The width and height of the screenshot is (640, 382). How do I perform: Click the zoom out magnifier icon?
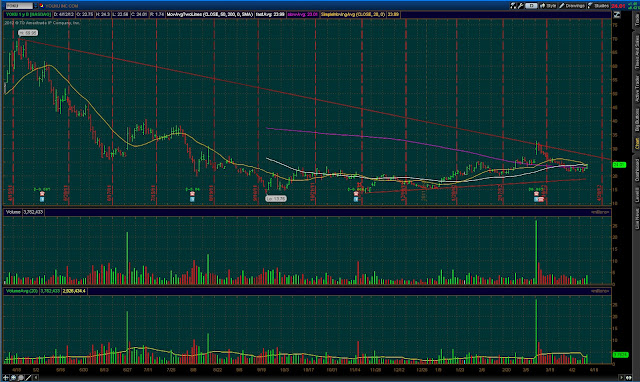(21, 378)
